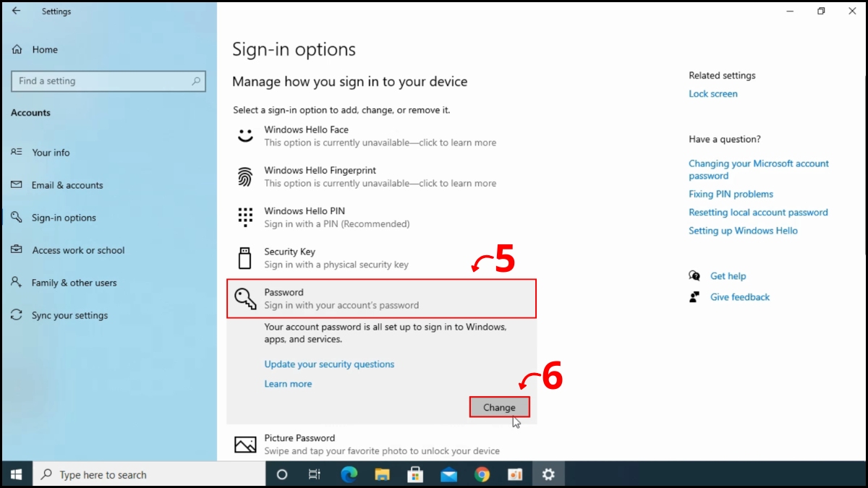Click the Security Key USB icon
868x488 pixels.
pyautogui.click(x=245, y=257)
